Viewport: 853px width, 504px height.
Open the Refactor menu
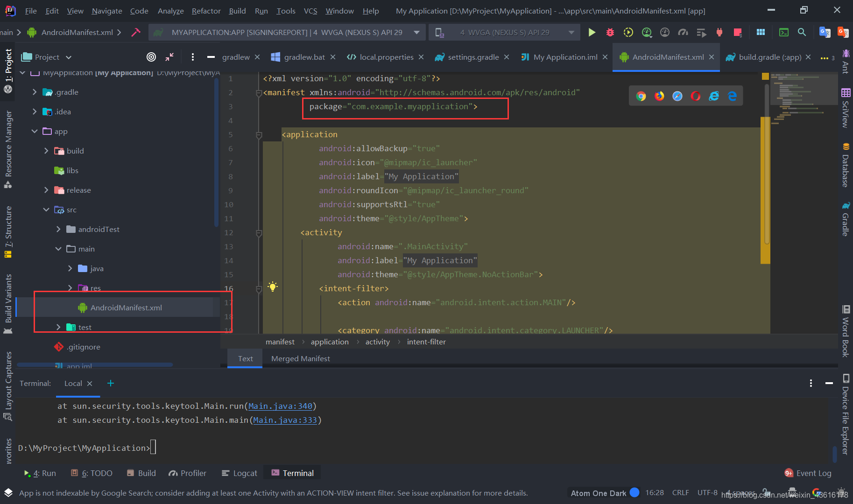click(206, 11)
